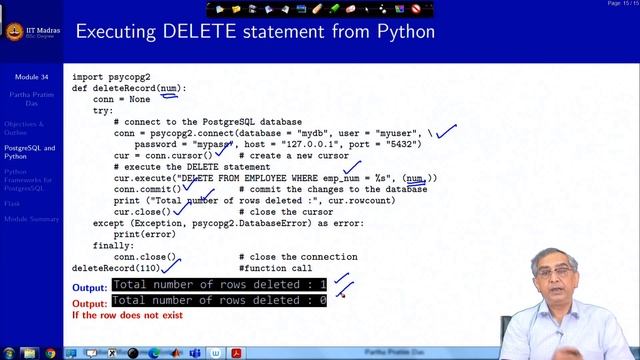Click the yellow folder icon in annotation toolbar

pos(236,9)
